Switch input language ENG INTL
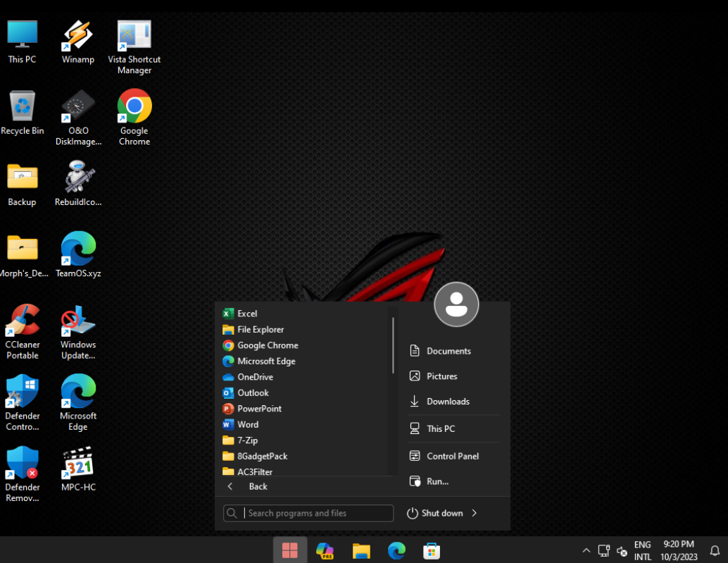 click(643, 550)
